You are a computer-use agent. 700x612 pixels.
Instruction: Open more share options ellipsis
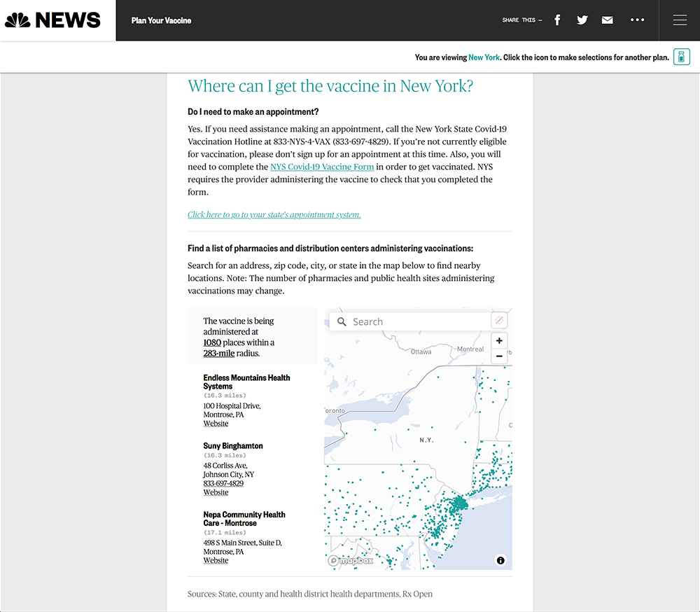tap(637, 20)
